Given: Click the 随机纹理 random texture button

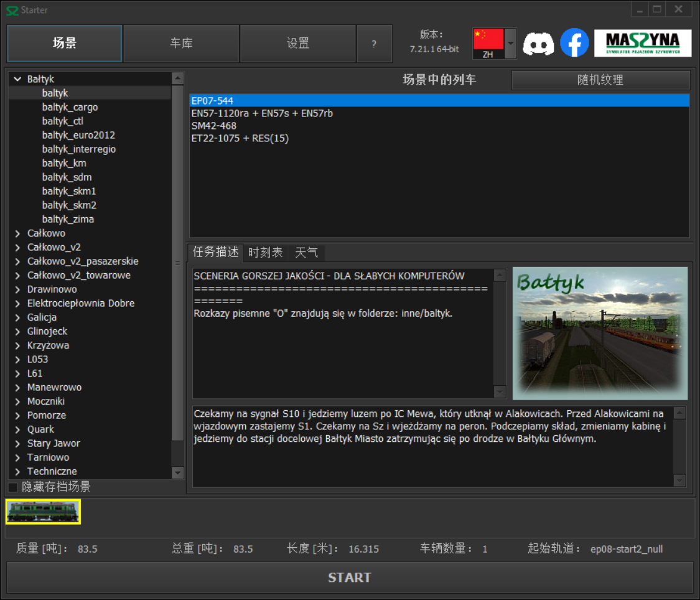Looking at the screenshot, I should [x=600, y=80].
